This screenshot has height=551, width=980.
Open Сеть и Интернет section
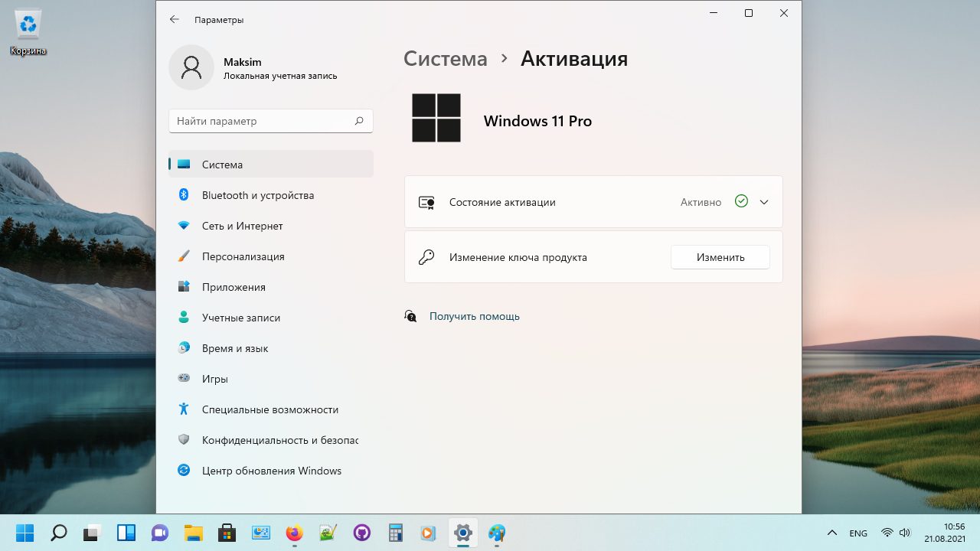click(x=271, y=226)
